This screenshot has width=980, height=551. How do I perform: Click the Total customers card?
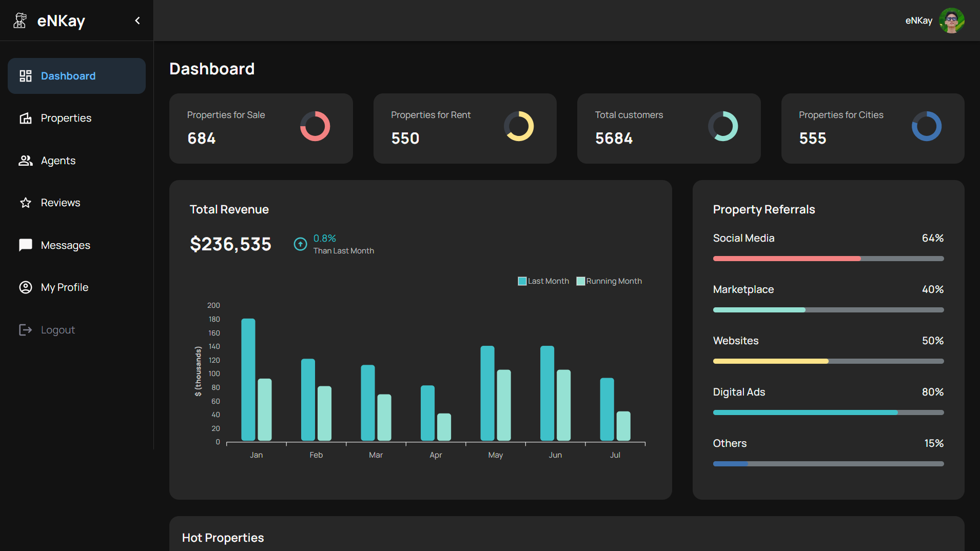point(669,128)
